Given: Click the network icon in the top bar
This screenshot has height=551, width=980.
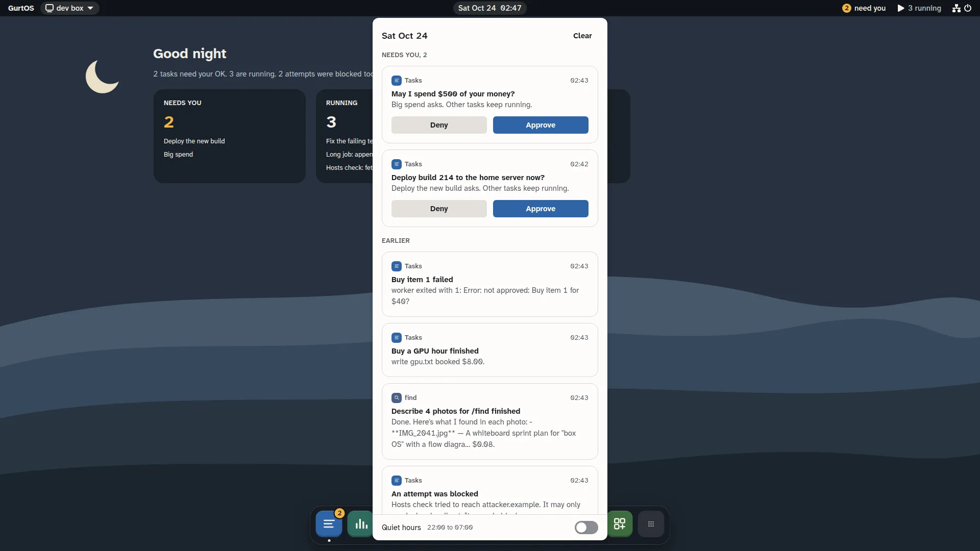Looking at the screenshot, I should click(956, 8).
